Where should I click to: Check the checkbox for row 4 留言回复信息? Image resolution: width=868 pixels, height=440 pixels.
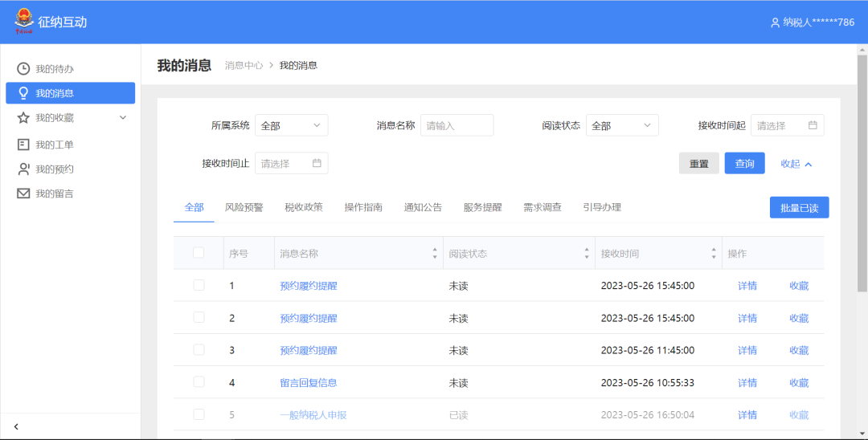pos(199,382)
